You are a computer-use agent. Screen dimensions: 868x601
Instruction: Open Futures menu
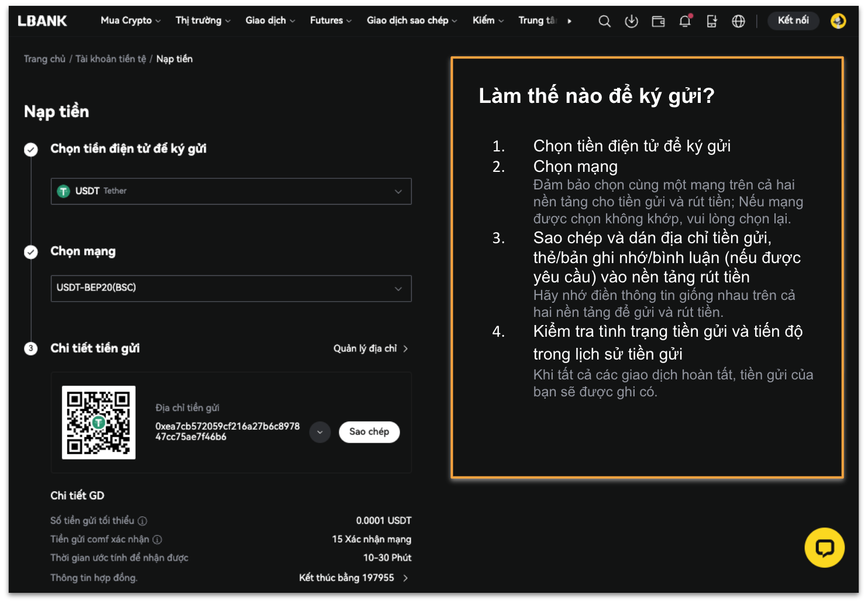pyautogui.click(x=330, y=20)
